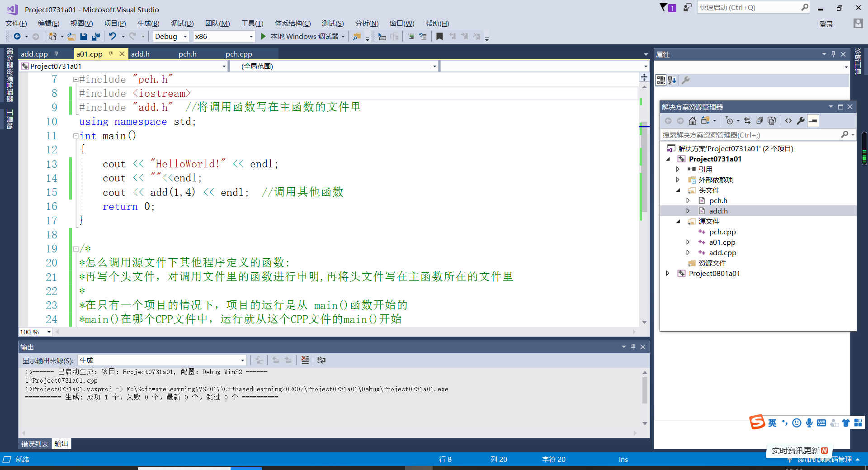Screen dimensions: 868x470
Task: Sync Solution Explorer with active document
Action: click(x=748, y=120)
